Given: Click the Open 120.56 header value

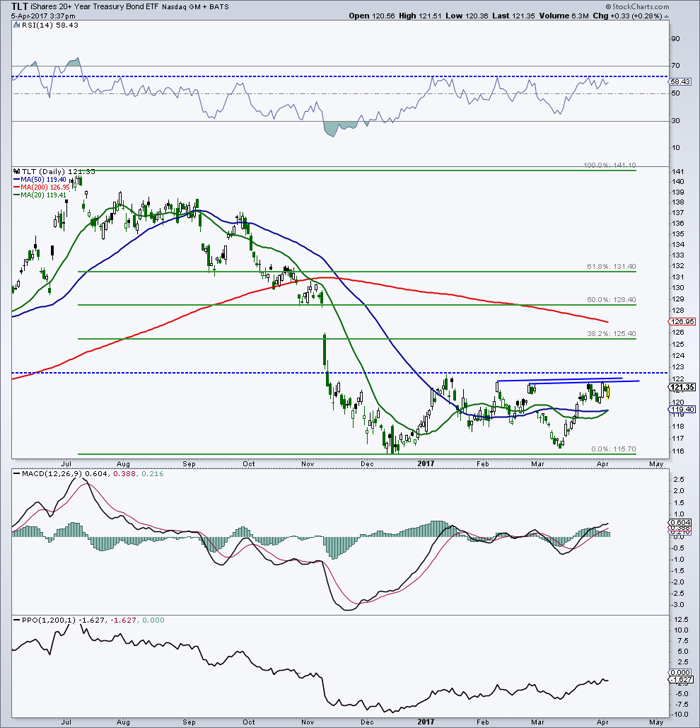Looking at the screenshot, I should 372,16.
